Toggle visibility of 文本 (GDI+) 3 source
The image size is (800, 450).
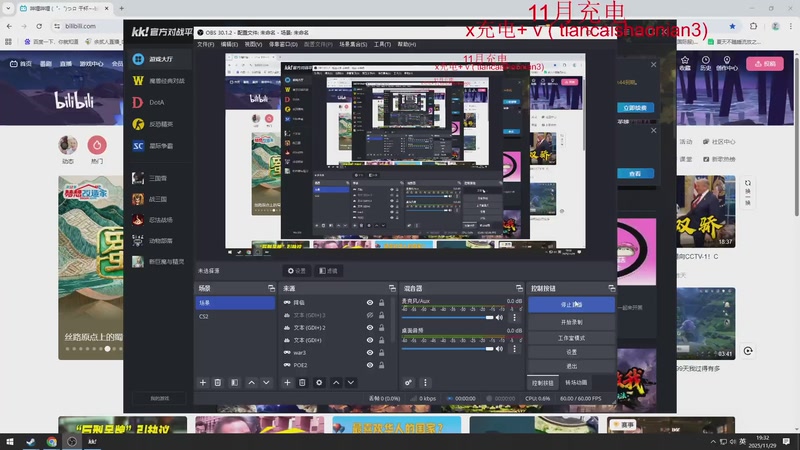click(x=370, y=315)
